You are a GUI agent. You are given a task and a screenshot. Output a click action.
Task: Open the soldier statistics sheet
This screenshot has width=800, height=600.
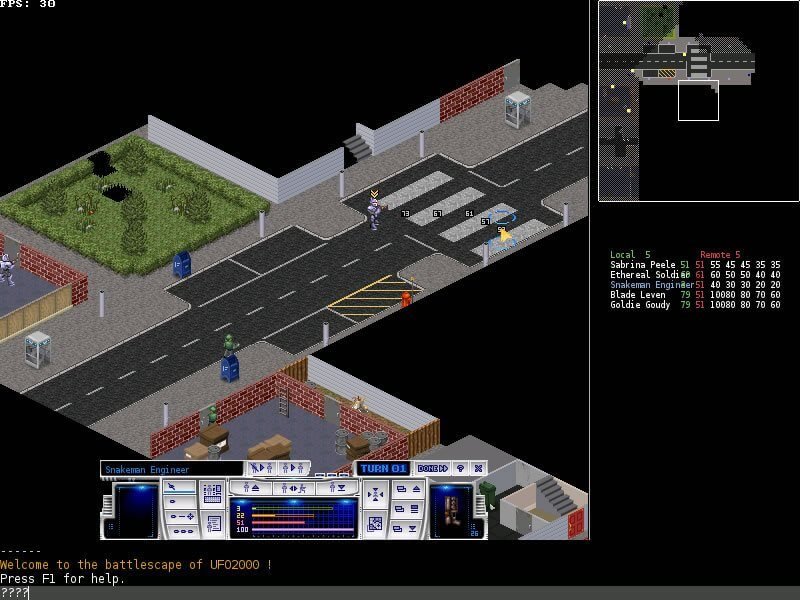212,525
